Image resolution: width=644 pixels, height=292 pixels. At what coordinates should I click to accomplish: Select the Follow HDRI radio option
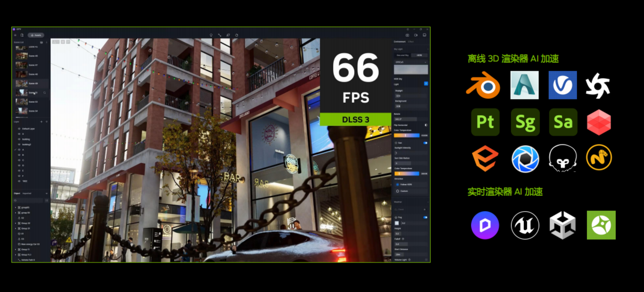coord(398,184)
